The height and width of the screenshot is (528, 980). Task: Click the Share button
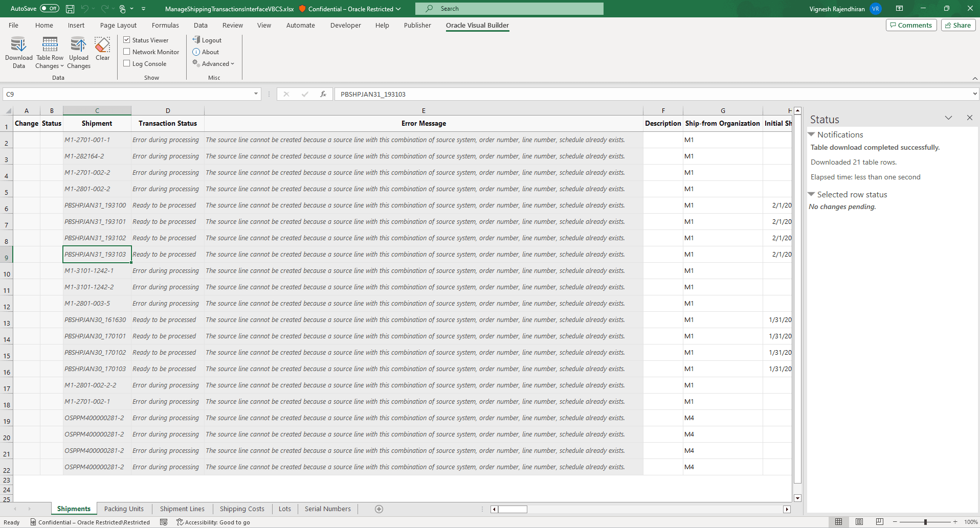click(957, 25)
